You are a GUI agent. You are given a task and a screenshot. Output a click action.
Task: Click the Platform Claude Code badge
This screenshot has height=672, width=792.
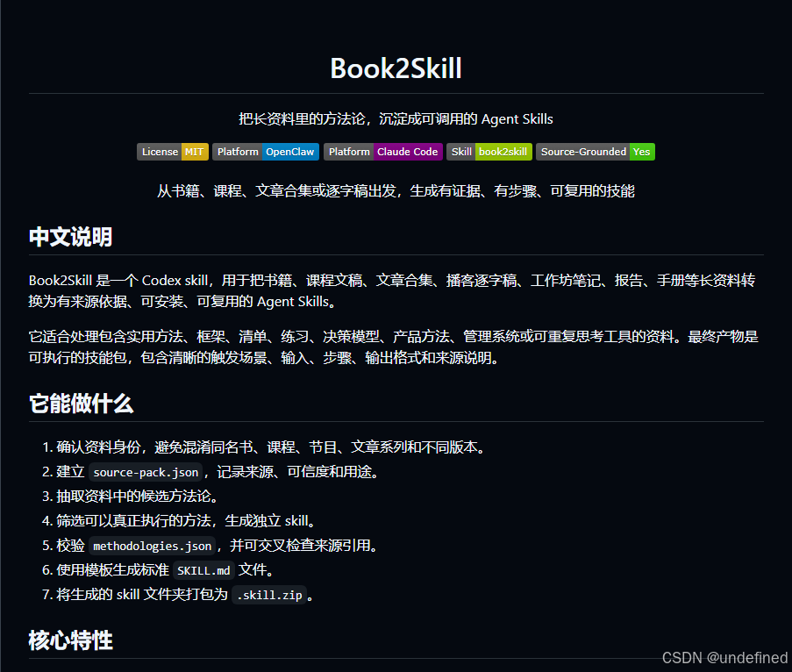(x=383, y=152)
